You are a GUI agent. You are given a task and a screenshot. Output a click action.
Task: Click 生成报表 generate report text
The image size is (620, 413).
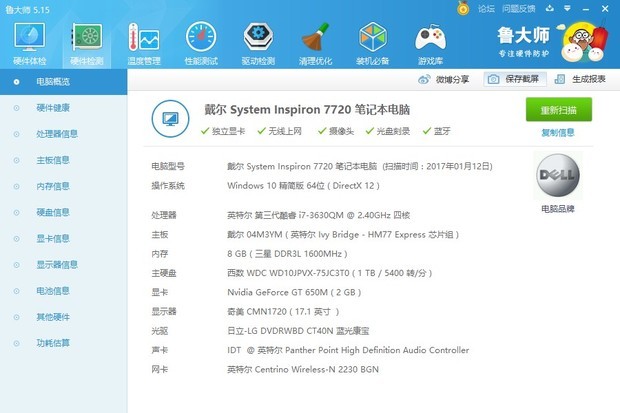588,80
